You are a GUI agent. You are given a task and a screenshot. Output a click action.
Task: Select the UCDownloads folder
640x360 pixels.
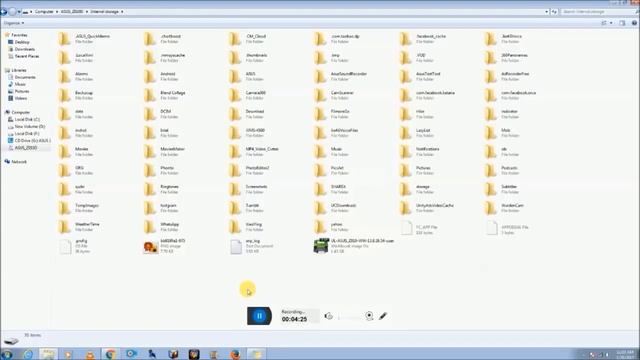pyautogui.click(x=336, y=208)
